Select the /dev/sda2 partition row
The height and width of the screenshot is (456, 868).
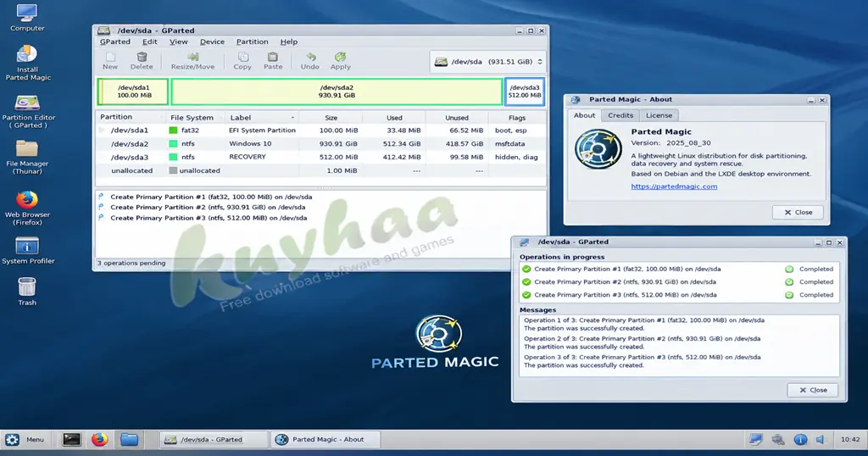click(321, 143)
